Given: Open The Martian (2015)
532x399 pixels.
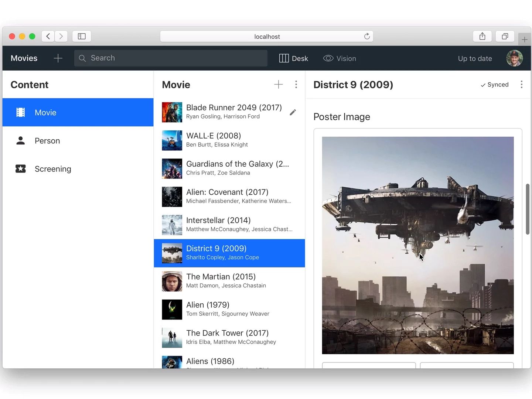Looking at the screenshot, I should click(229, 281).
